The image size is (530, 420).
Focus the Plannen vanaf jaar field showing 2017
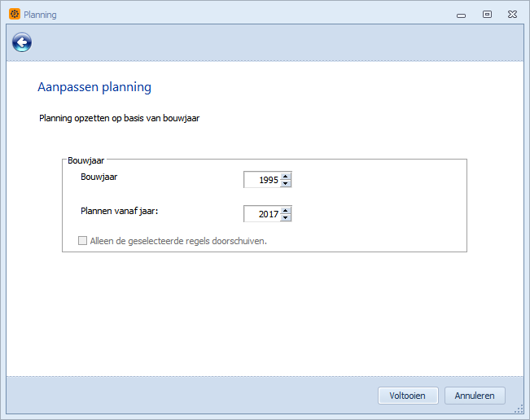pos(262,214)
